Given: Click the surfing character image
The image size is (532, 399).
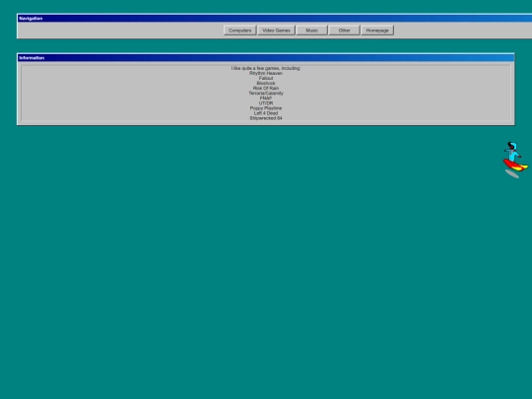Looking at the screenshot, I should [x=515, y=160].
